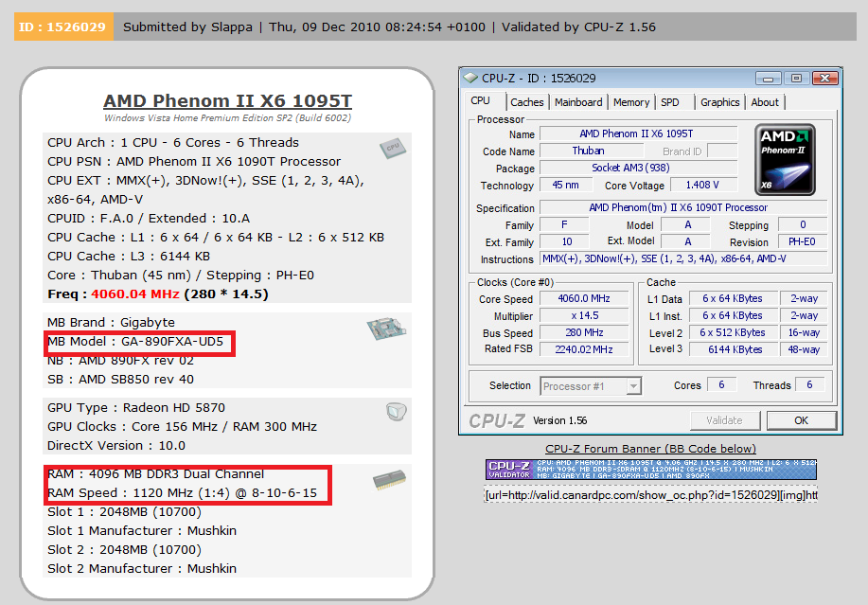Click the Submitted by Slappa header text
The width and height of the screenshot is (868, 605).
[187, 27]
